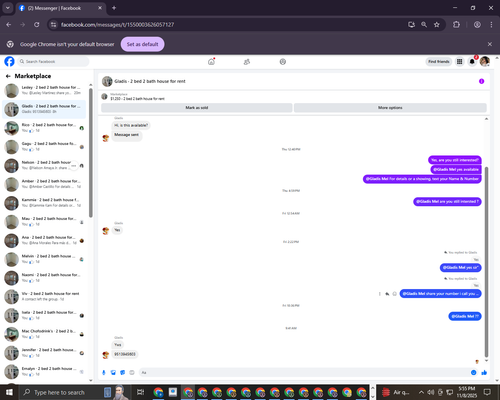Viewport: 500px width, 400px height.
Task: Bookmark this page with the star icon
Action: pyautogui.click(x=437, y=25)
